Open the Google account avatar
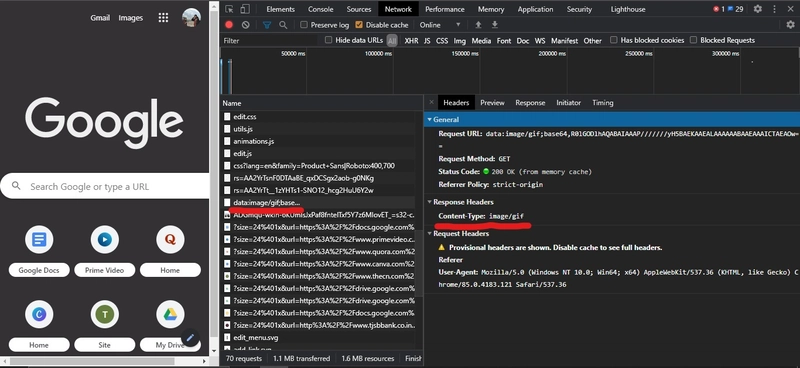The image size is (800, 368). [x=191, y=17]
